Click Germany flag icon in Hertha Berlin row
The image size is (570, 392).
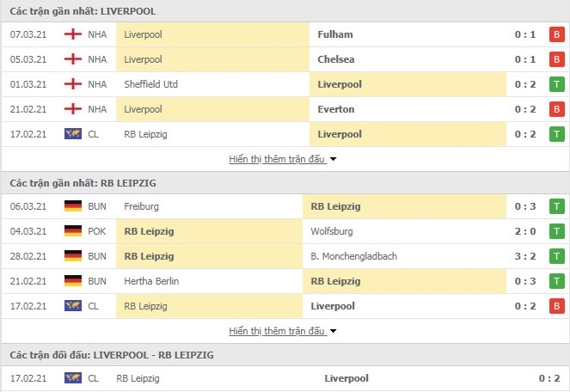pos(73,281)
